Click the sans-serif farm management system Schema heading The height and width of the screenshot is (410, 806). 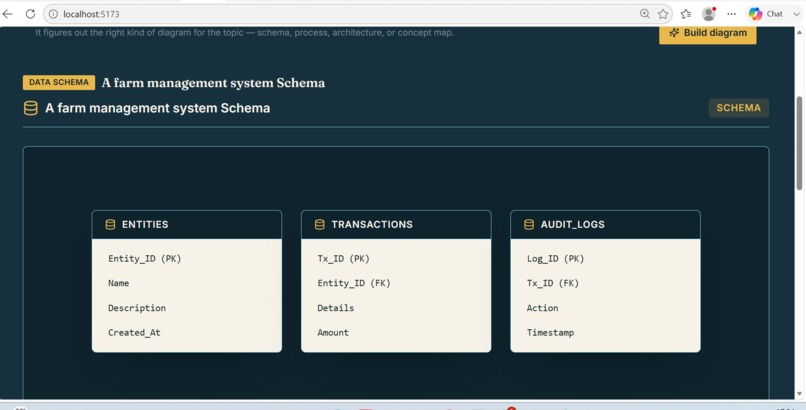coord(158,108)
